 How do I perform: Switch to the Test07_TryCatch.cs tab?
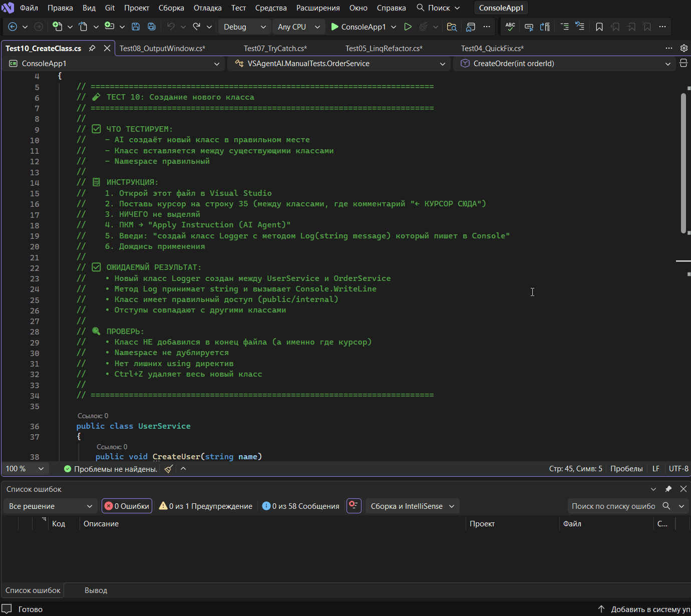pos(275,48)
